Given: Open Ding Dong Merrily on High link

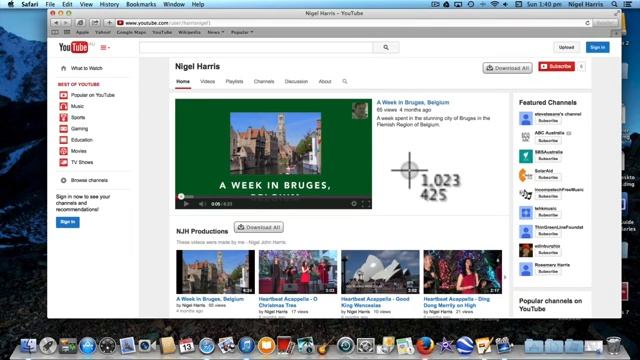Looking at the screenshot, I should 456,302.
